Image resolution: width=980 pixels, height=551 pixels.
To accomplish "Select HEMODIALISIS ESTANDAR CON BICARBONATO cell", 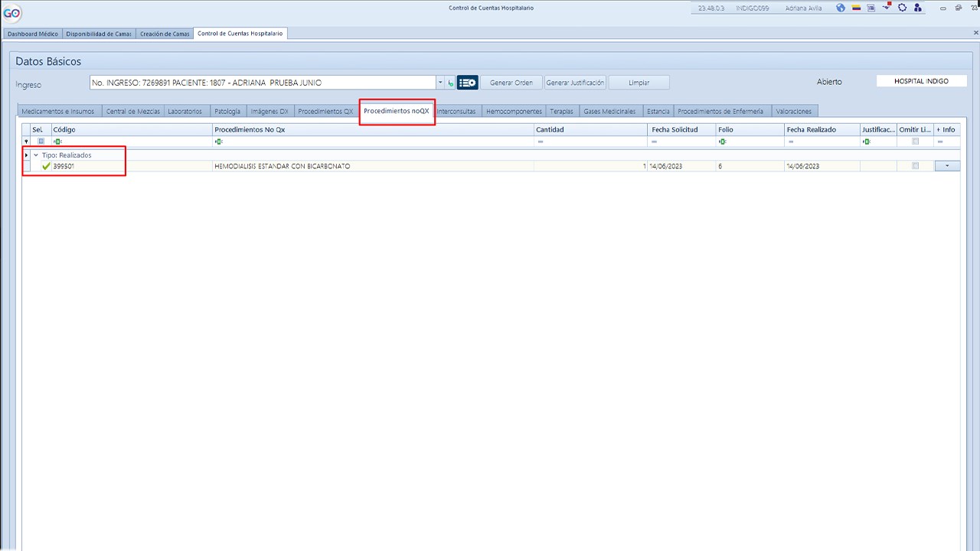I will point(373,166).
